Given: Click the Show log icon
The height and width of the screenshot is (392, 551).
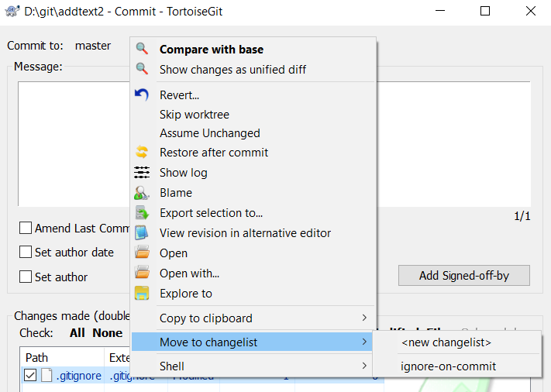Looking at the screenshot, I should [142, 172].
